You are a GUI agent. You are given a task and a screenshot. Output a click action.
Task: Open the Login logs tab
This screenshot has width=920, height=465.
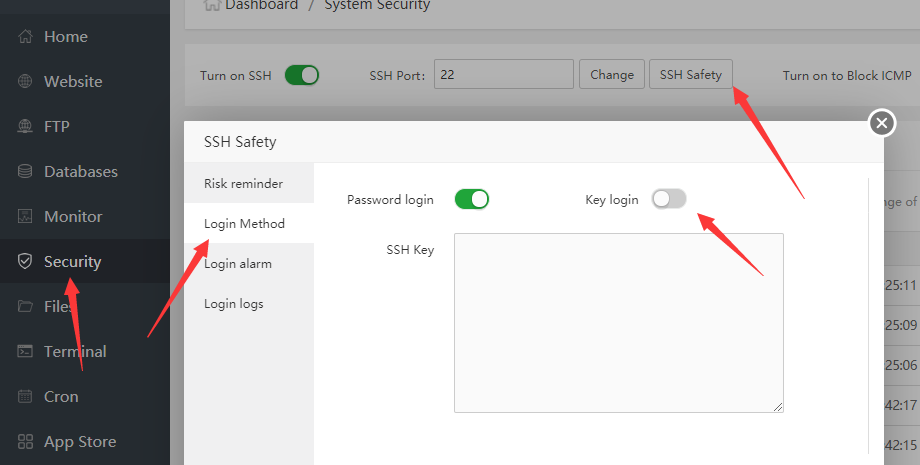pos(234,304)
